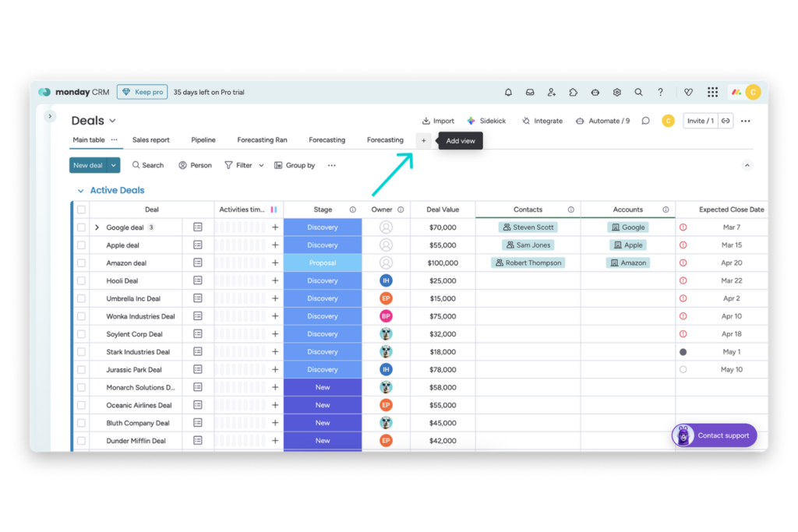Click Contacts column info icon
The width and height of the screenshot is (798, 532).
point(571,210)
